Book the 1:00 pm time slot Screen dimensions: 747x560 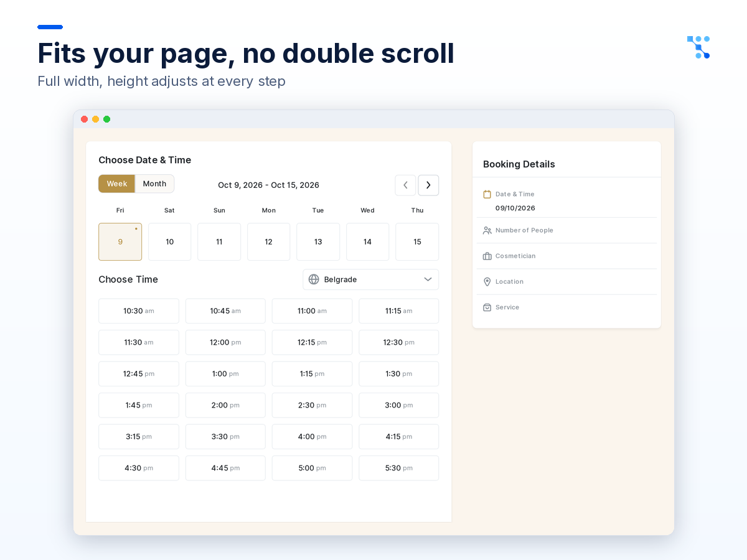point(225,374)
